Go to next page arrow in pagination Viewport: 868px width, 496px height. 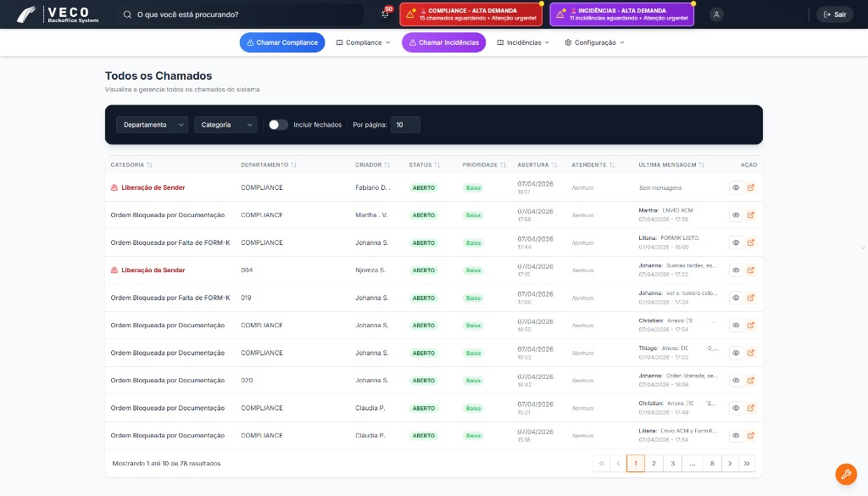(x=730, y=464)
